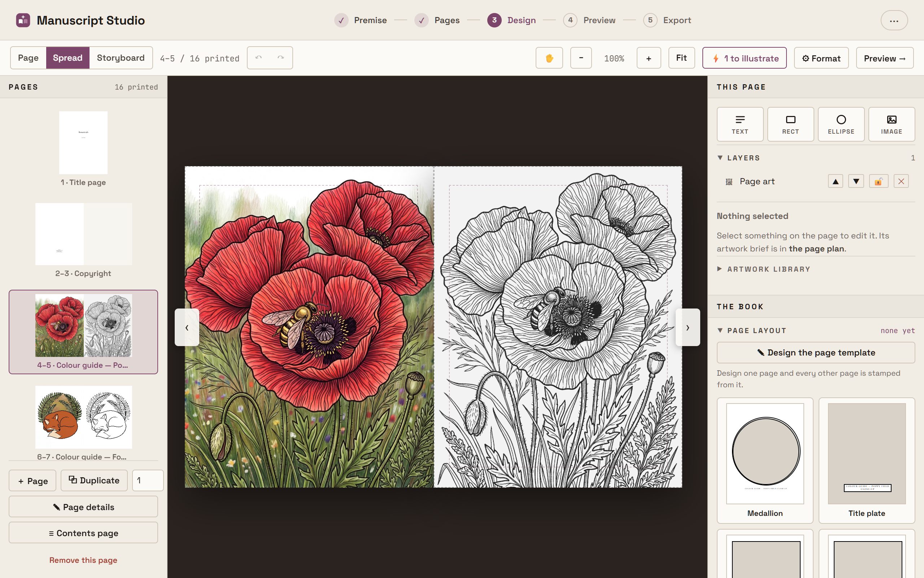Switch to Page view mode
The height and width of the screenshot is (578, 924).
(x=28, y=58)
